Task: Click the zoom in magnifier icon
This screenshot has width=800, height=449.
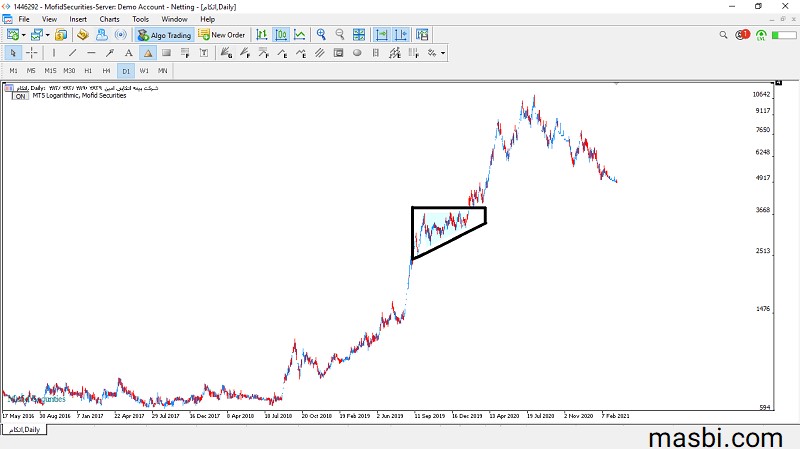Action: point(321,35)
